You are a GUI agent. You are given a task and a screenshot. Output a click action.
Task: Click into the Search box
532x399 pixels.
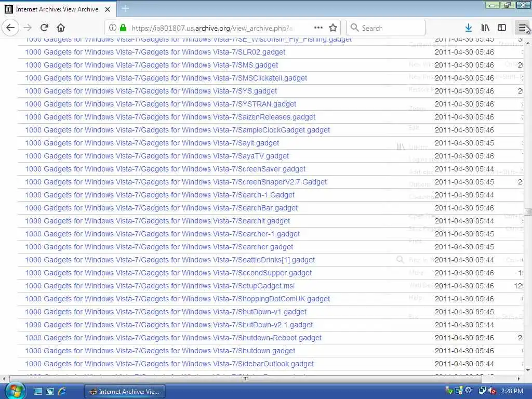tap(385, 28)
